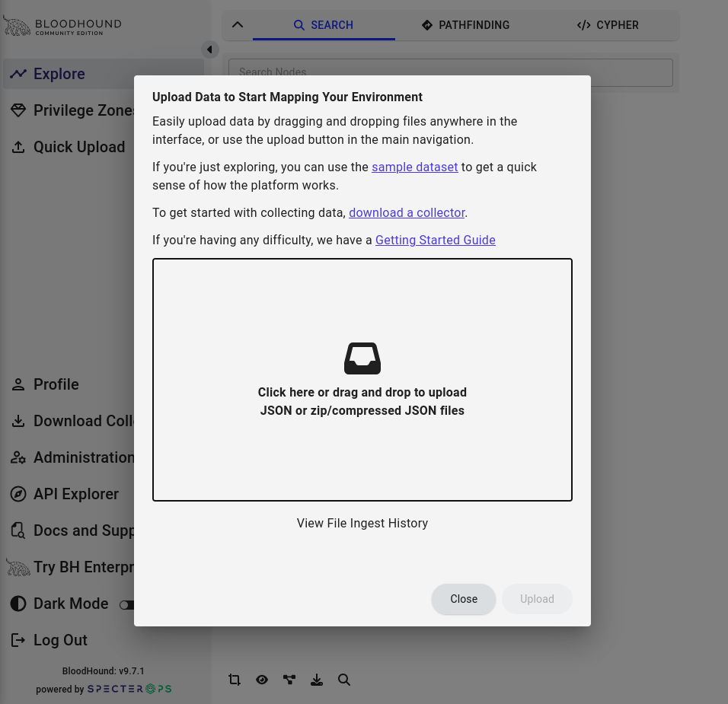Screen dimensions: 728x704
Task: Click the Try BH Enterprise hound icon
Action: [x=18, y=567]
